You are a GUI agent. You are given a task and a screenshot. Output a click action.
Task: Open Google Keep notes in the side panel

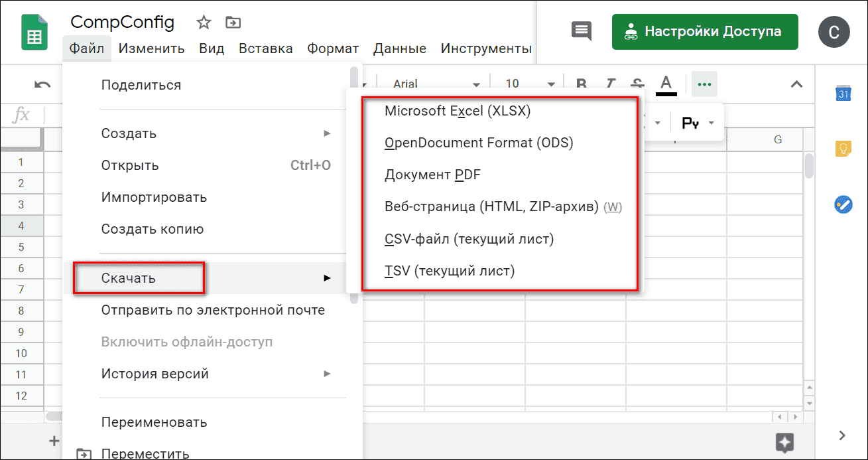tap(843, 149)
